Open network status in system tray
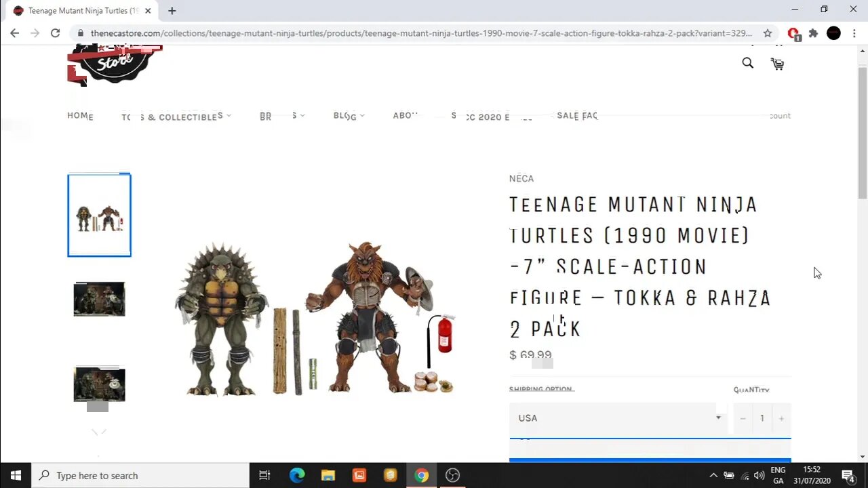Image resolution: width=868 pixels, height=488 pixels. tap(745, 475)
